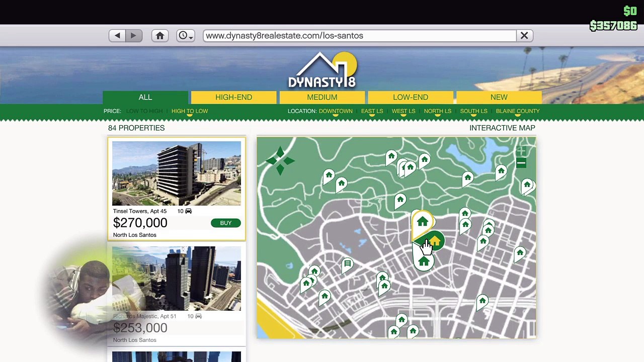Image resolution: width=644 pixels, height=362 pixels.
Task: Select the yellow-outlined house marker on map
Action: pos(423,222)
